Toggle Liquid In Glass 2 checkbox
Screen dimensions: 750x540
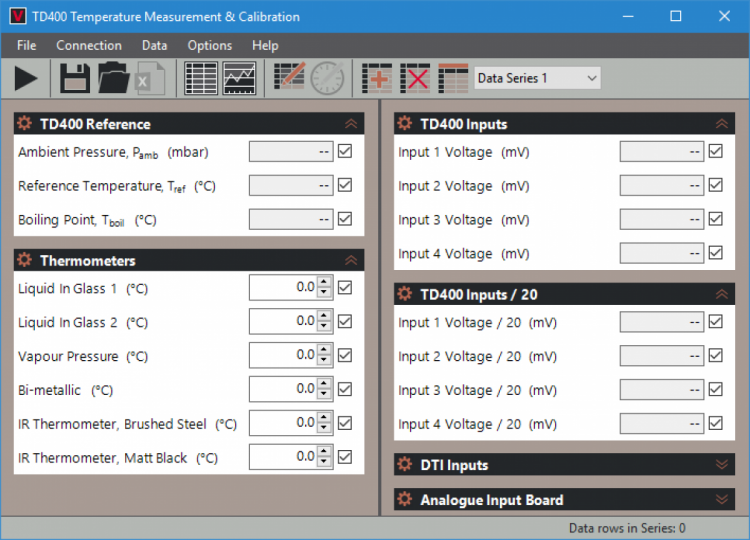coord(345,321)
